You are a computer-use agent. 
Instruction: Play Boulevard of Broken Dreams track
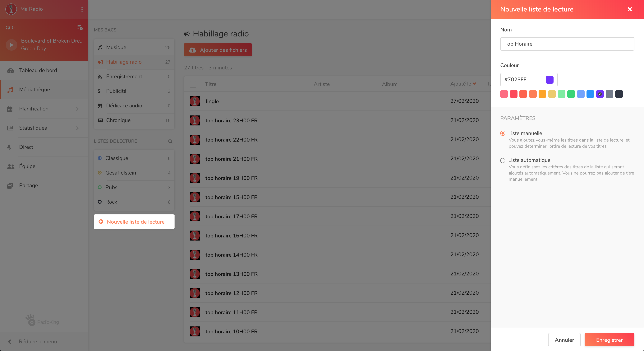point(11,45)
